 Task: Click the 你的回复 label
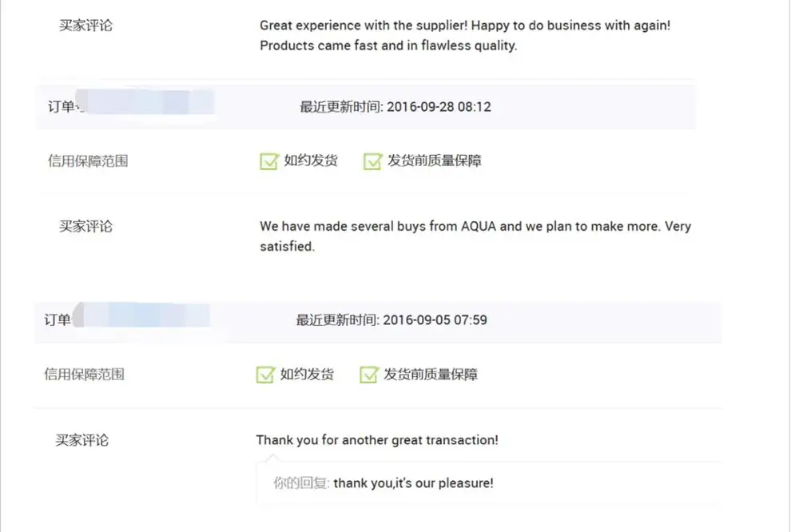[301, 483]
